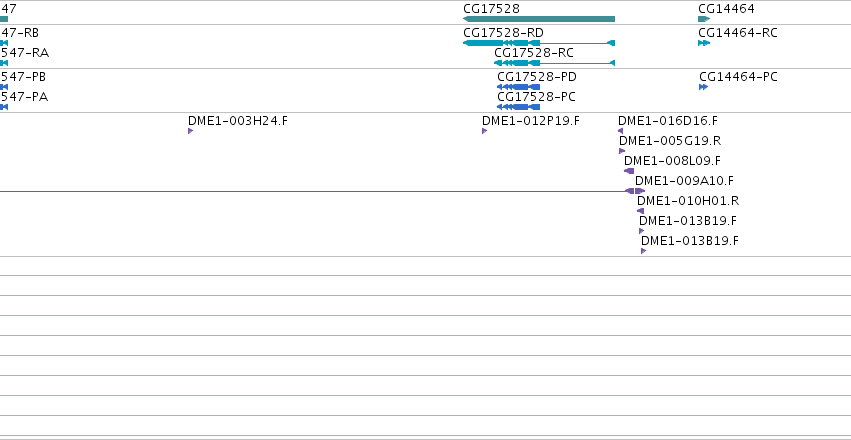Select the CG14464-PC protein label
This screenshot has height=440, width=851.
click(738, 77)
